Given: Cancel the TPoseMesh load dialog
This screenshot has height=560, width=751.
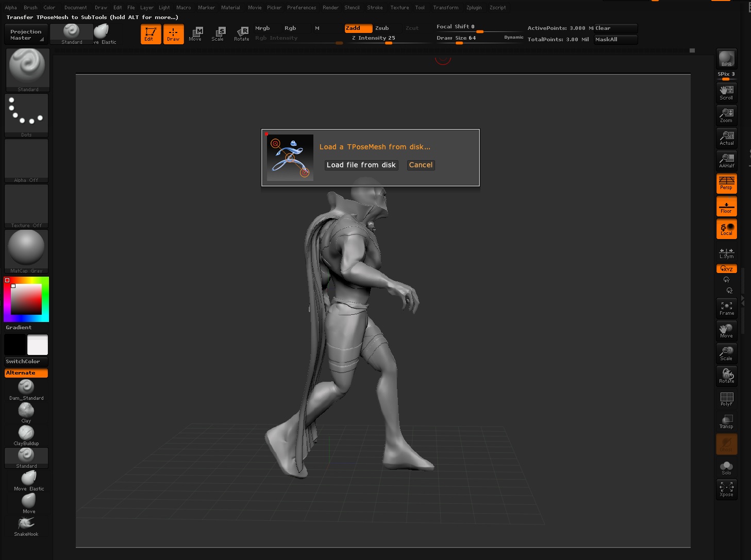Looking at the screenshot, I should (421, 165).
